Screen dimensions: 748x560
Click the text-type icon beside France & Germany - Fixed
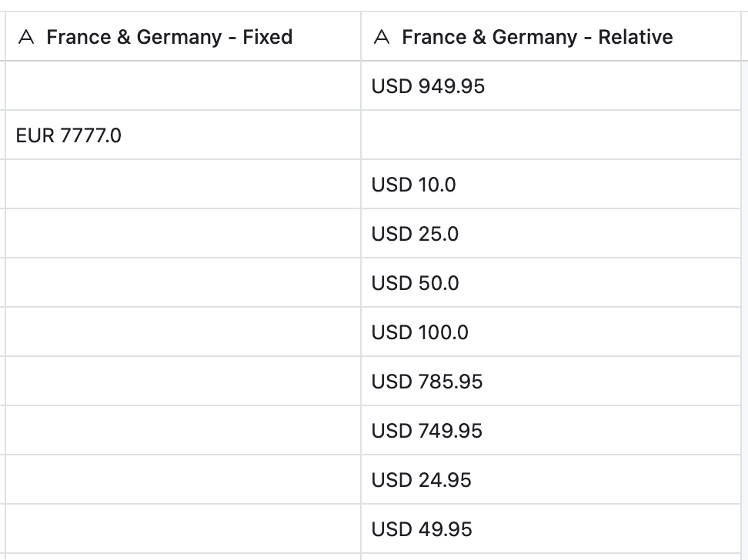coord(26,38)
